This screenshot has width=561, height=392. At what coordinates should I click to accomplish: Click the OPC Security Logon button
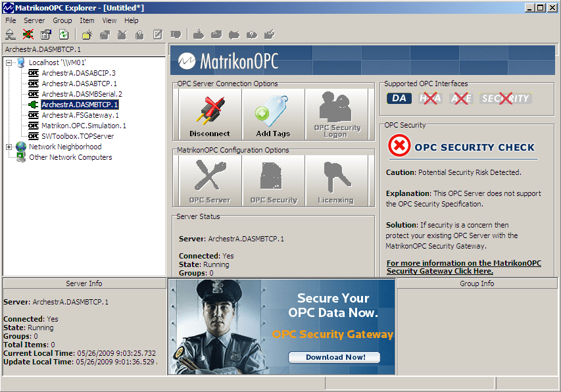(336, 114)
